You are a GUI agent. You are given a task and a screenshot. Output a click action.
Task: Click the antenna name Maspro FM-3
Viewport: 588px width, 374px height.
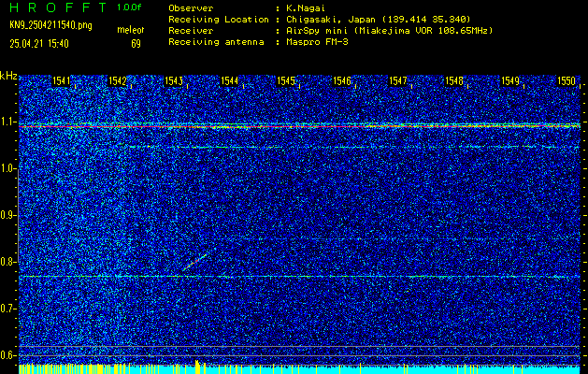click(318, 42)
